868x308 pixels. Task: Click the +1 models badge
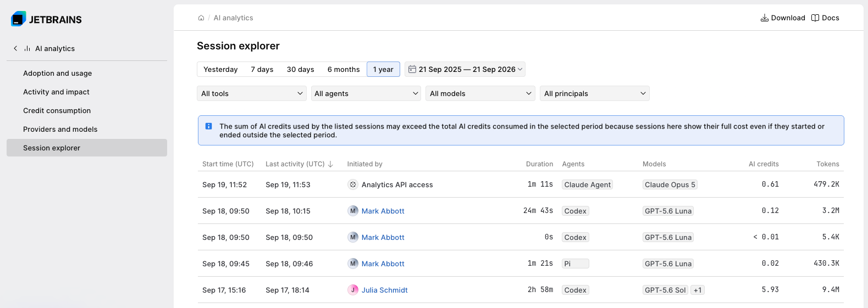698,290
